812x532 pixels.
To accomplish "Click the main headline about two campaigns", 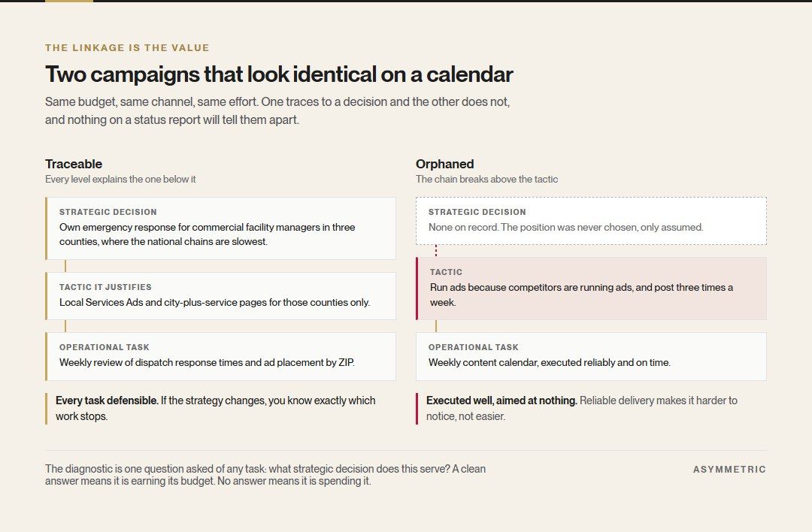I will (279, 74).
